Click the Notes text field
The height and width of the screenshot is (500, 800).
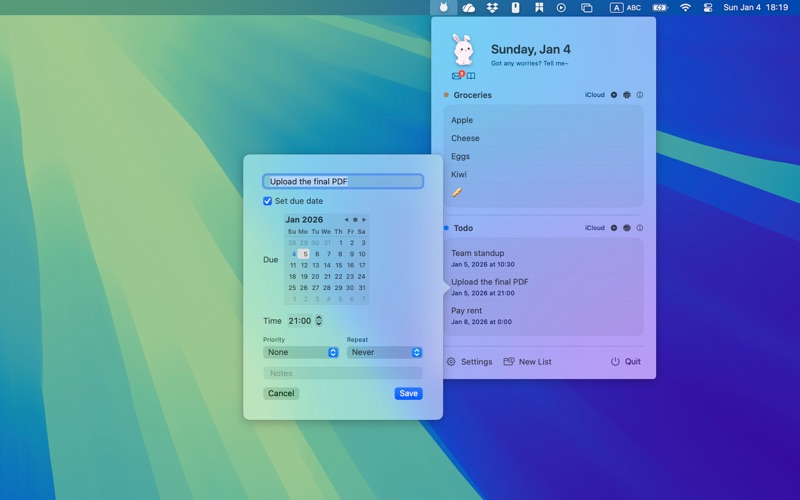pyautogui.click(x=343, y=373)
